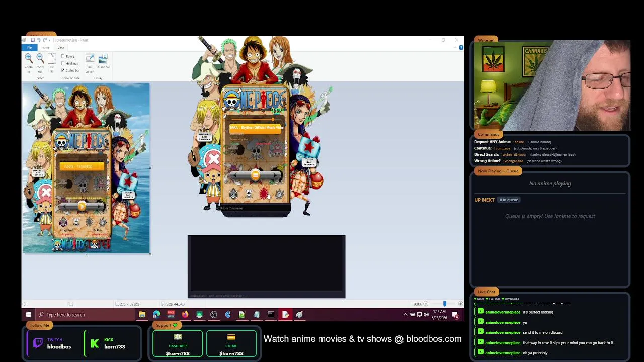Click the Support heart label
The image size is (644, 362).
click(x=166, y=325)
